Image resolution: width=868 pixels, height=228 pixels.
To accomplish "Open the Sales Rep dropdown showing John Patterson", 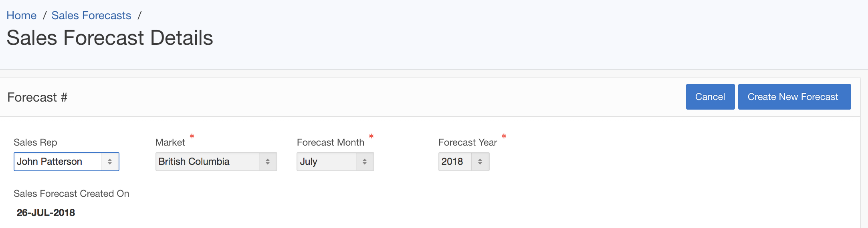I will (x=58, y=162).
